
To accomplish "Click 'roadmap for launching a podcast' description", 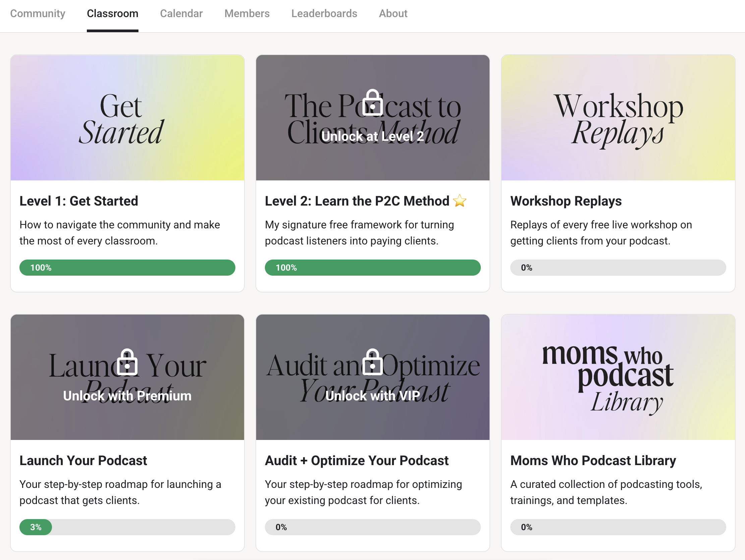I will pos(120,492).
